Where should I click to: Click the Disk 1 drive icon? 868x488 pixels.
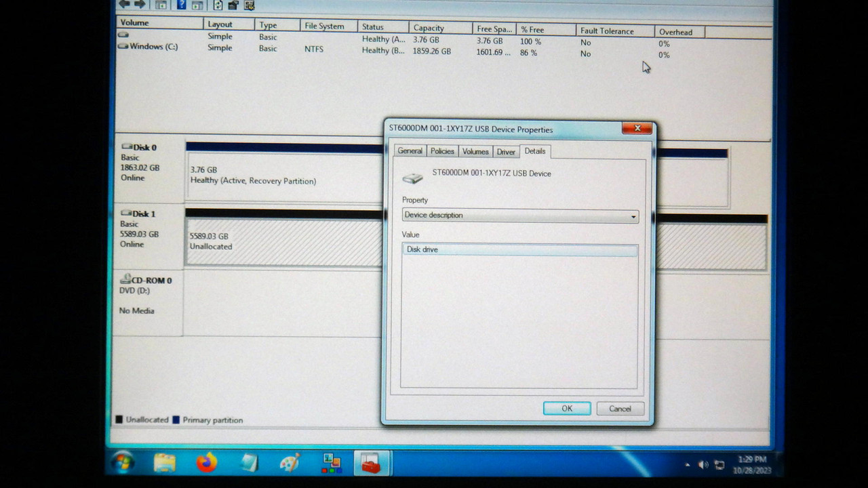(x=127, y=213)
